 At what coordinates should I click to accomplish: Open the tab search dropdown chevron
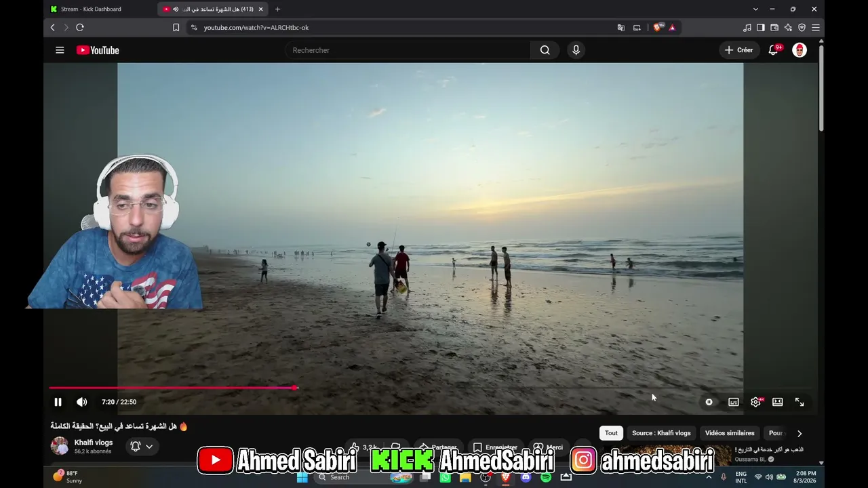(x=755, y=9)
